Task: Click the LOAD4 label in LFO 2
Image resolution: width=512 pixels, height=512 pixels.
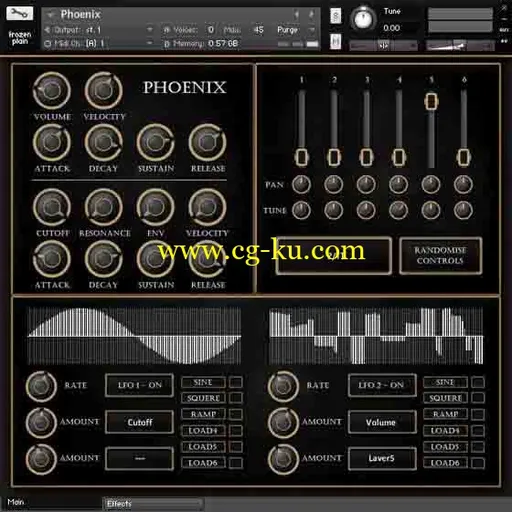Action: click(445, 430)
